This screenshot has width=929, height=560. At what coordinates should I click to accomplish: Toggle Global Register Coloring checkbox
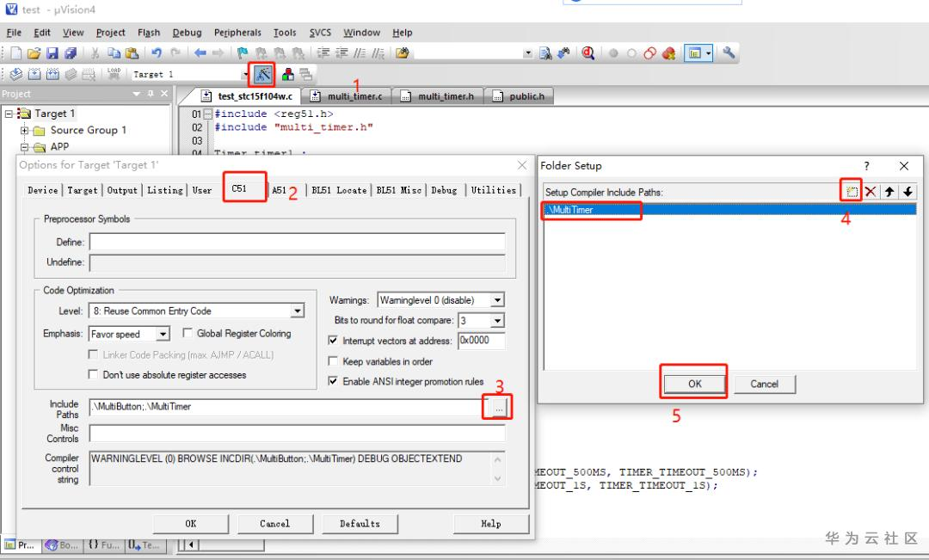[188, 333]
